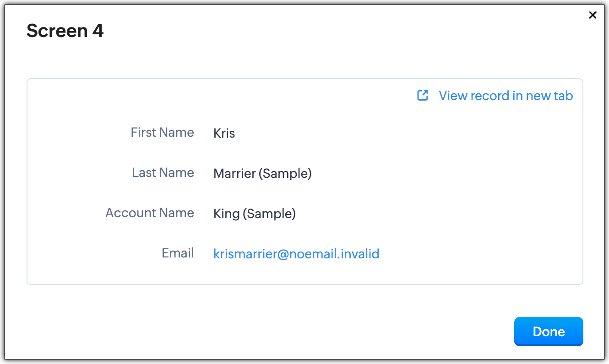
Task: Select the Marrier (Sample) value
Action: point(262,173)
